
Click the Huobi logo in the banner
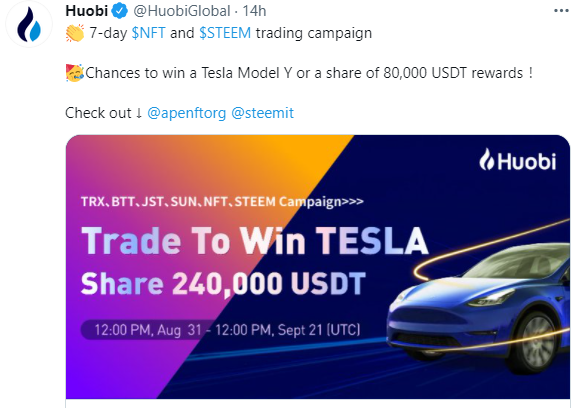517,160
